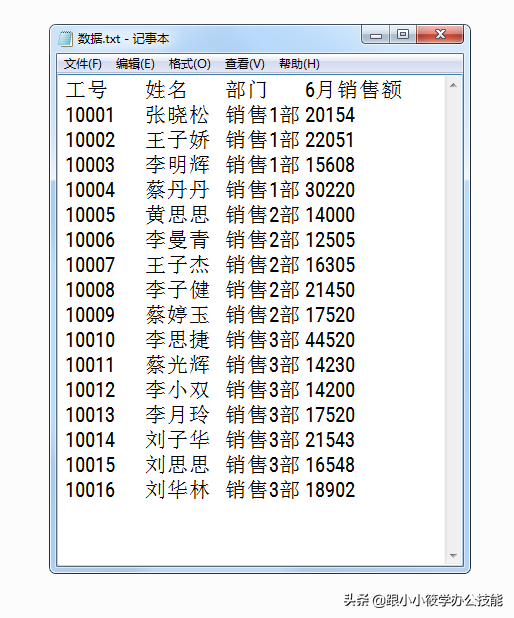The width and height of the screenshot is (514, 618).
Task: Click the sales value 22051
Action: tap(330, 140)
